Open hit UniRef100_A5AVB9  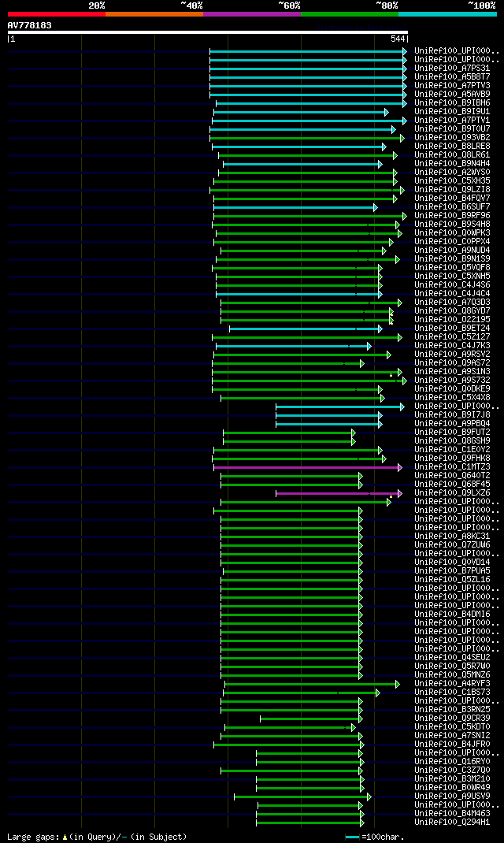(452, 94)
